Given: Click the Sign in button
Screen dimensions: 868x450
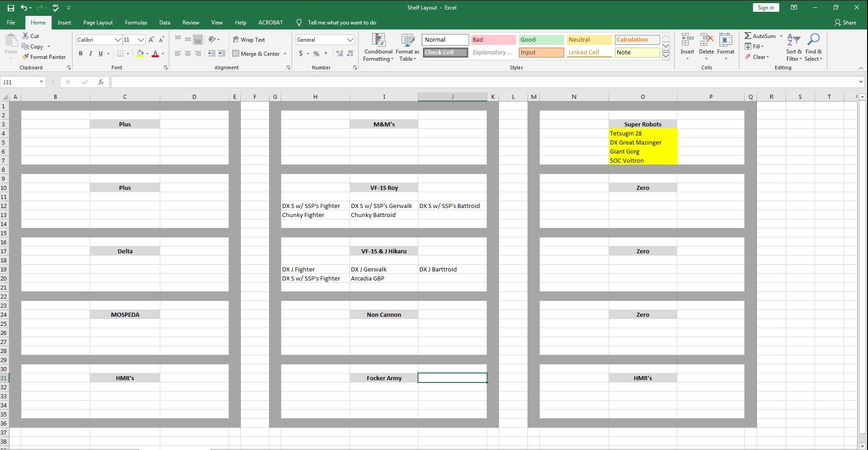Looking at the screenshot, I should point(766,8).
